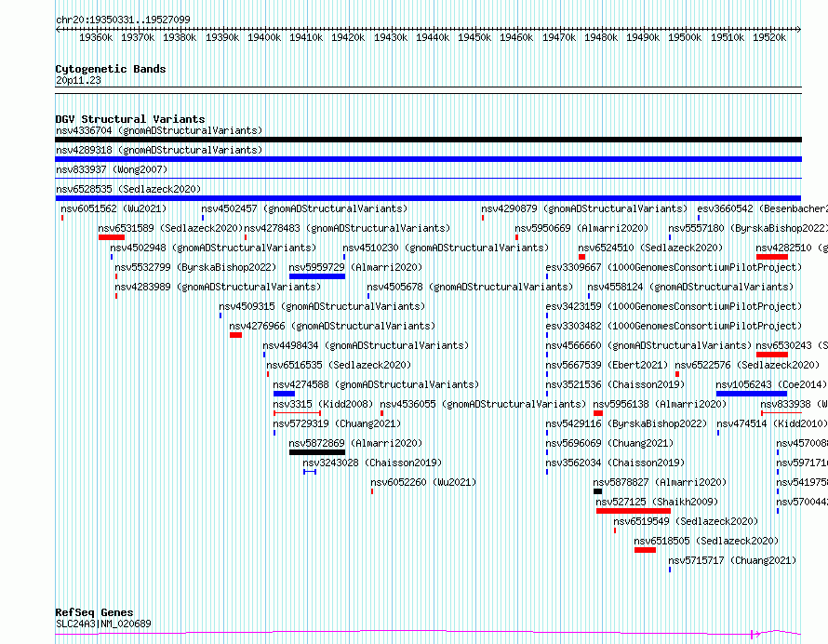Select nsv4283989 gnomAD variant label
828x644 pixels.
[218, 287]
